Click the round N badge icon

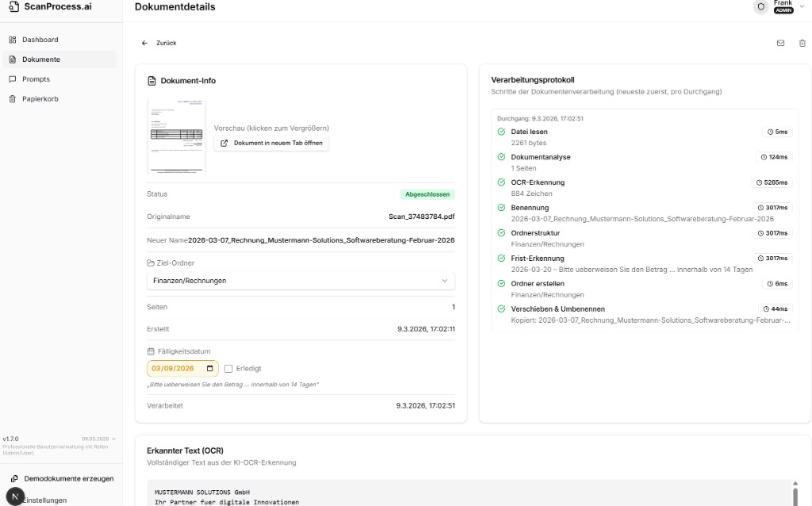coord(14,496)
